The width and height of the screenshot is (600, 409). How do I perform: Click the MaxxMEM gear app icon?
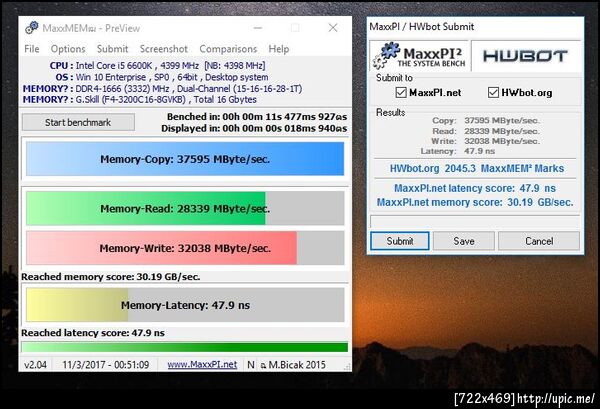click(31, 28)
